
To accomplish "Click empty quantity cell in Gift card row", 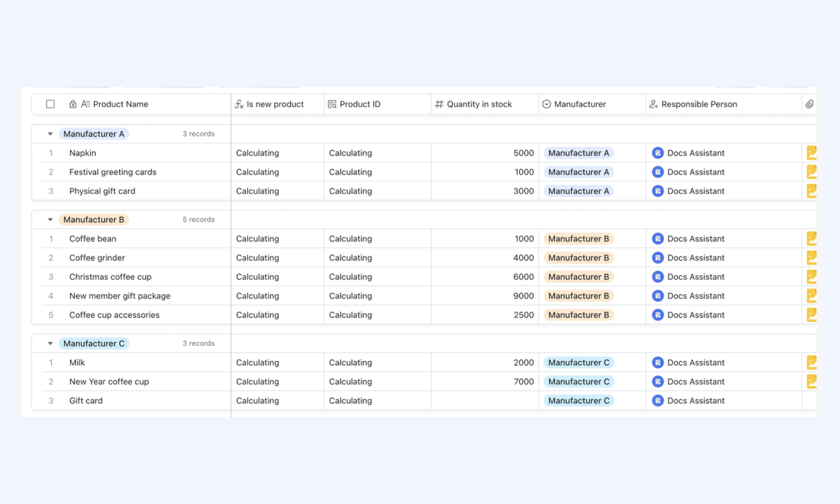I will click(x=485, y=401).
